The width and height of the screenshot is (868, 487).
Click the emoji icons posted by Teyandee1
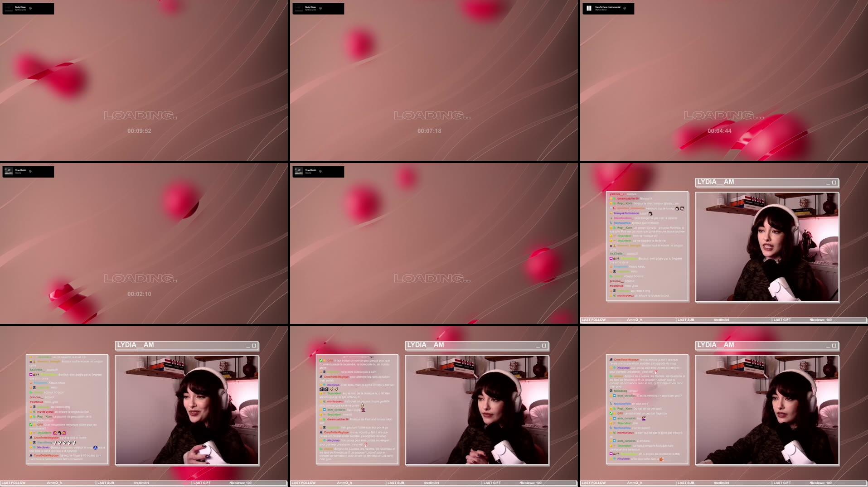click(x=59, y=433)
